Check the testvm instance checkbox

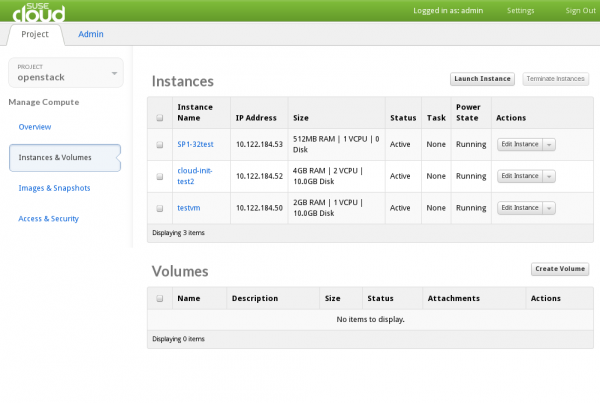point(160,208)
